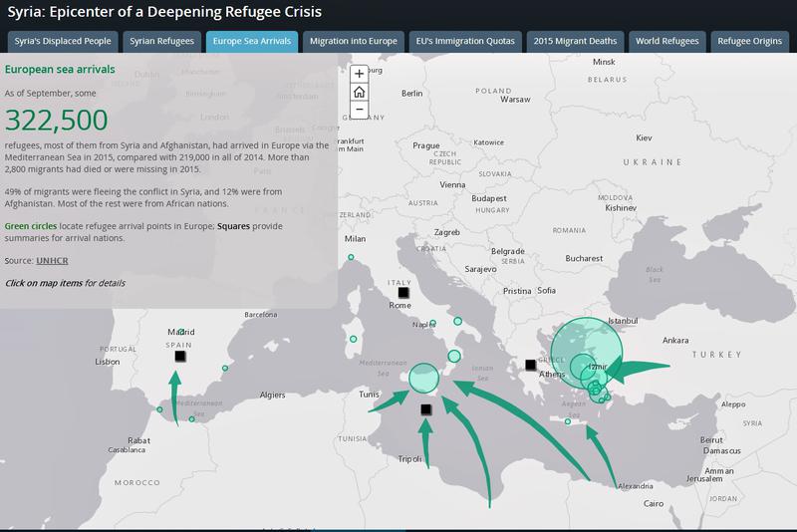The height and width of the screenshot is (532, 797).
Task: Click the black square marker south of Sicily
Action: [426, 409]
